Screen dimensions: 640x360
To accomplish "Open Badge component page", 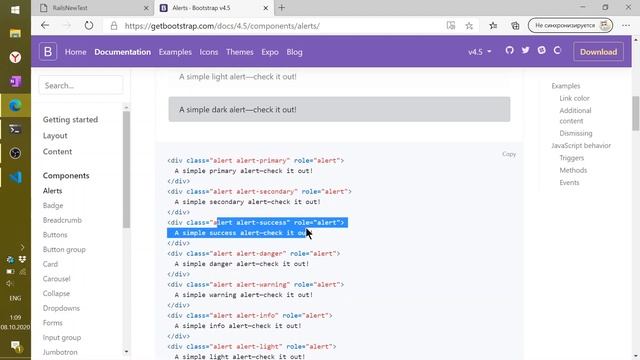I will click(x=53, y=205).
